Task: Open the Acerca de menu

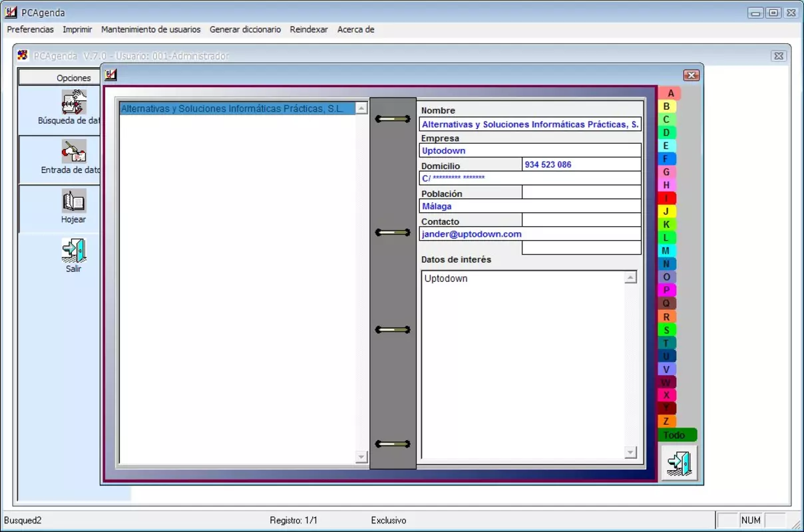Action: (355, 29)
